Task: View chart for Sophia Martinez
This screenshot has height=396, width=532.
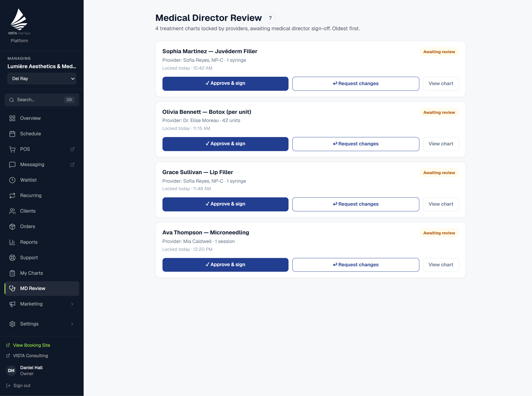Action: [441, 84]
